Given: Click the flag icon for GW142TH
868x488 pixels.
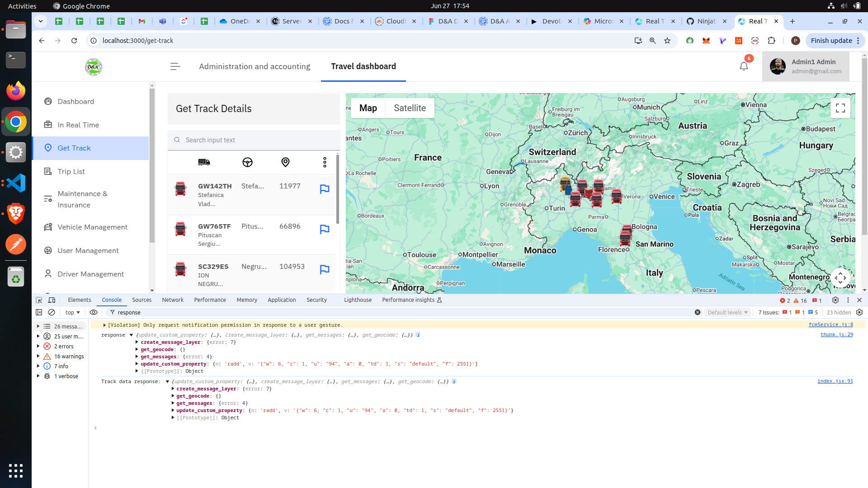Looking at the screenshot, I should point(324,189).
